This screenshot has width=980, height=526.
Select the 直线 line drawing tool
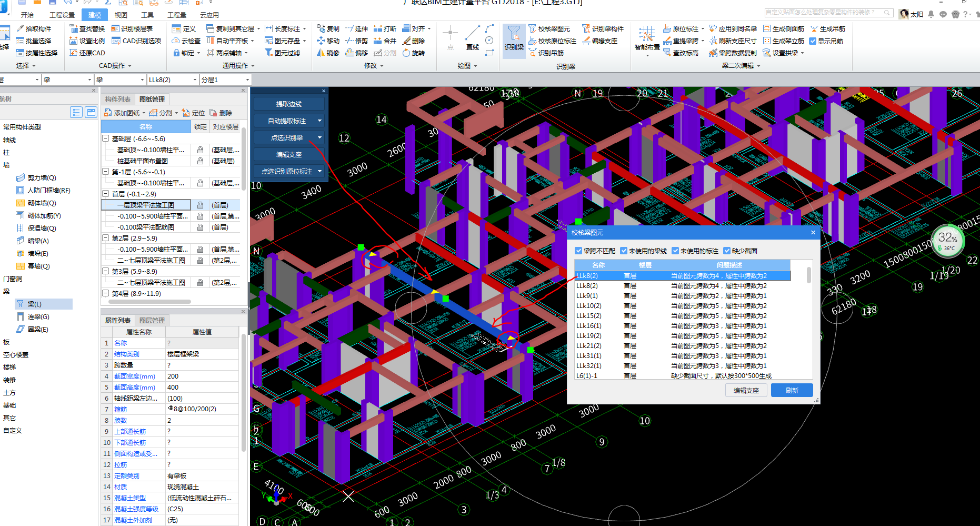[472, 38]
